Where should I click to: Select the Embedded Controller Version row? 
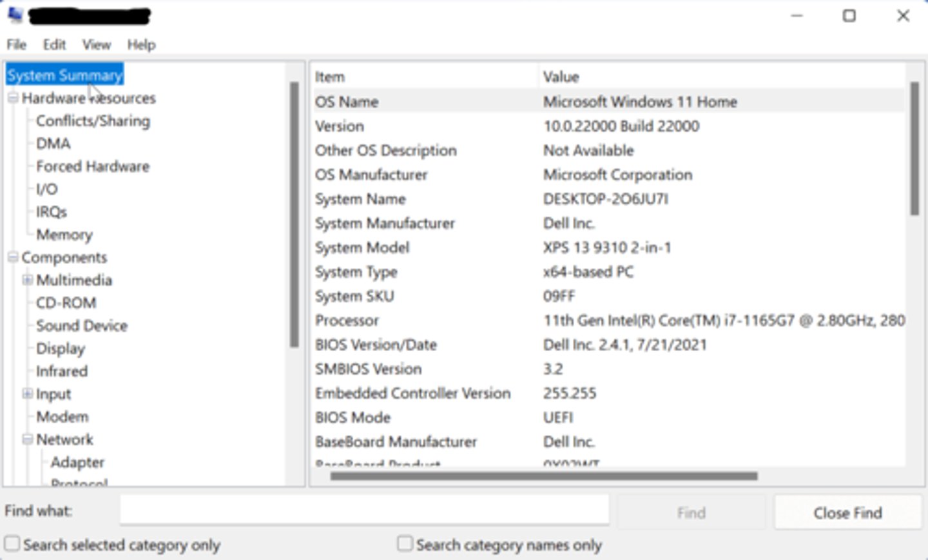(x=608, y=393)
